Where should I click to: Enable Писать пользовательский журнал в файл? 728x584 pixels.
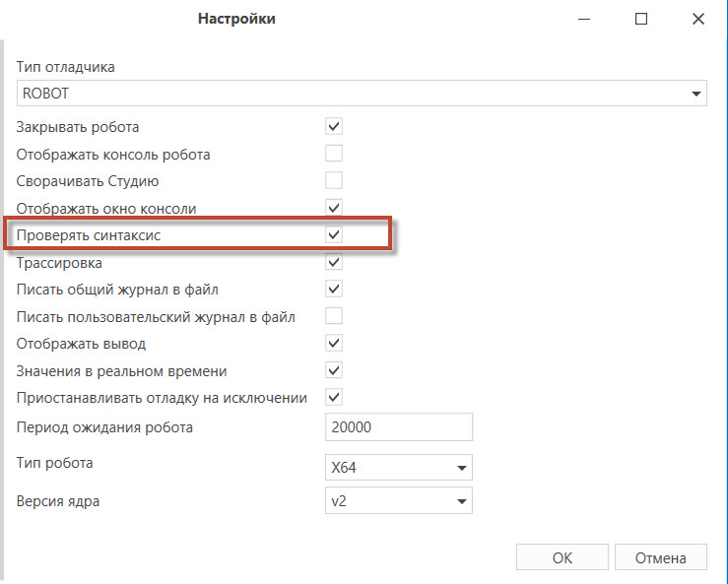pos(334,316)
